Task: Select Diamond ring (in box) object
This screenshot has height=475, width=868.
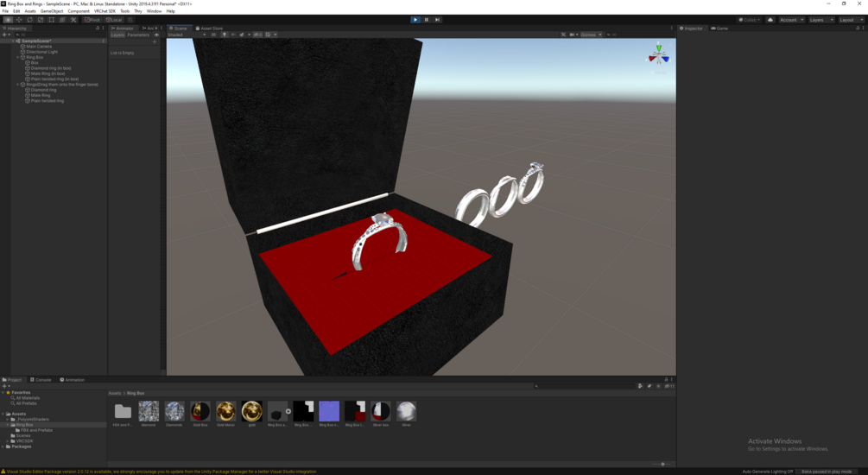Action: click(x=48, y=68)
